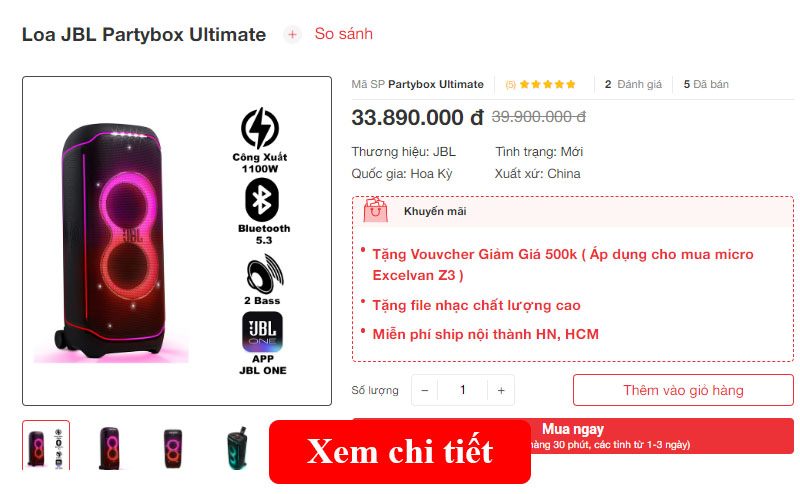Click Thêm vào giỏ hàng button
Image resolution: width=800 pixels, height=494 pixels.
pyautogui.click(x=683, y=390)
